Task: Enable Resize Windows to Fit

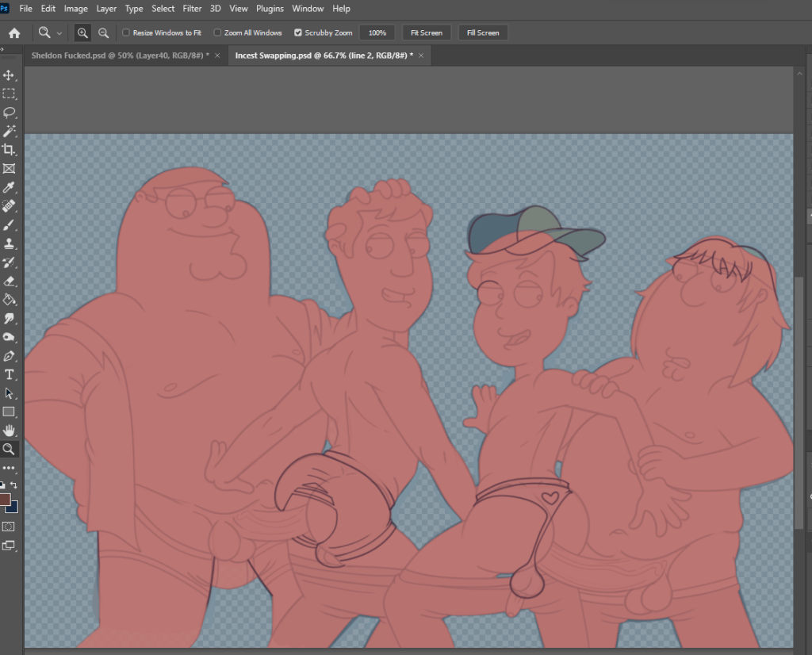Action: click(x=125, y=33)
